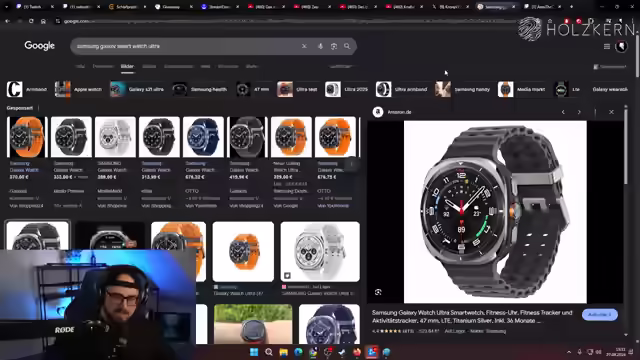The image size is (640, 360).
Task: Show next image in preview panel
Action: coord(579,112)
